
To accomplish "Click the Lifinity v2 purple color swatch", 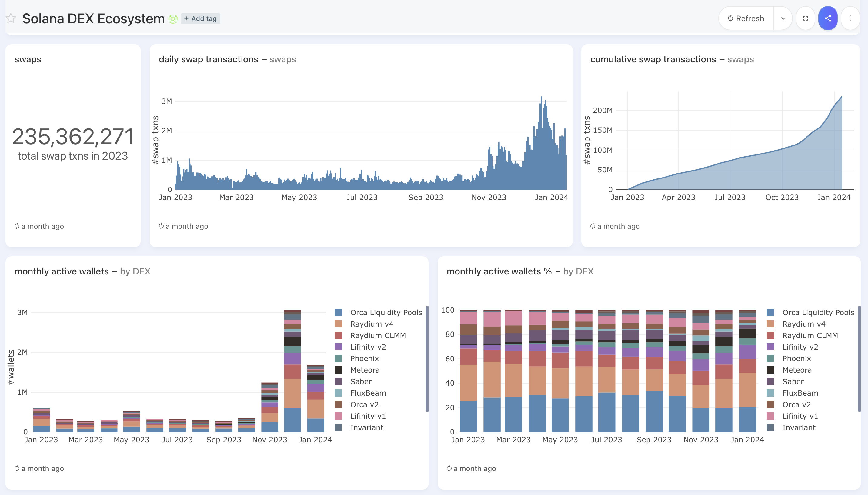I will click(x=338, y=347).
